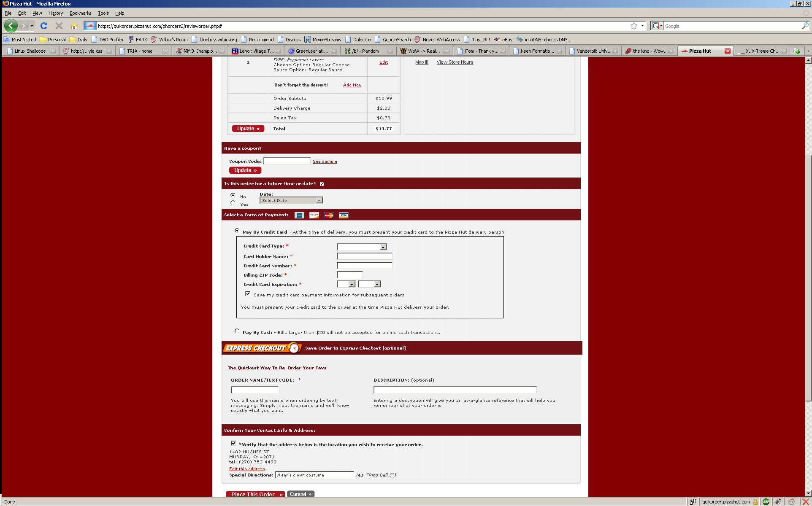Screen dimensions: 812x506
Task: Go to home page via house icon
Action: coord(74,26)
